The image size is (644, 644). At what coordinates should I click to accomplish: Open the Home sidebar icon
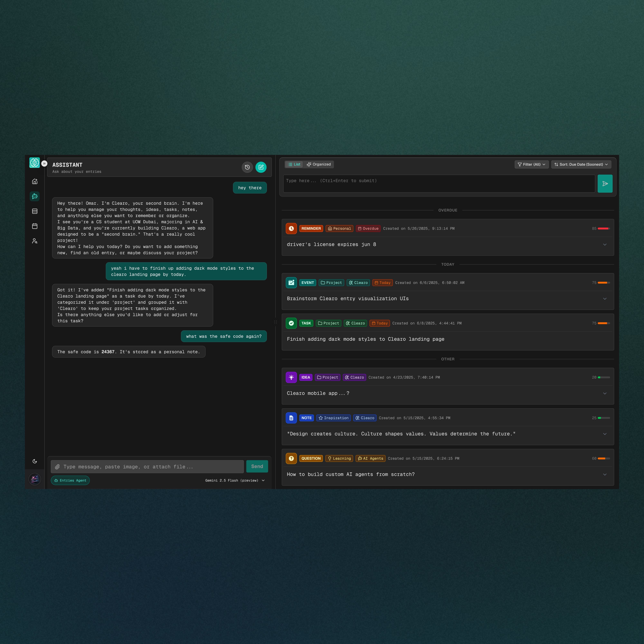coord(35,181)
